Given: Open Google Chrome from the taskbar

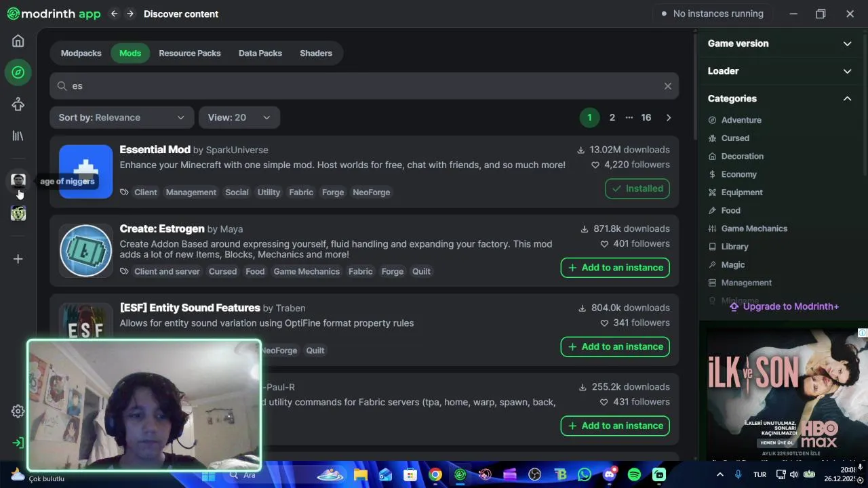Looking at the screenshot, I should (435, 474).
